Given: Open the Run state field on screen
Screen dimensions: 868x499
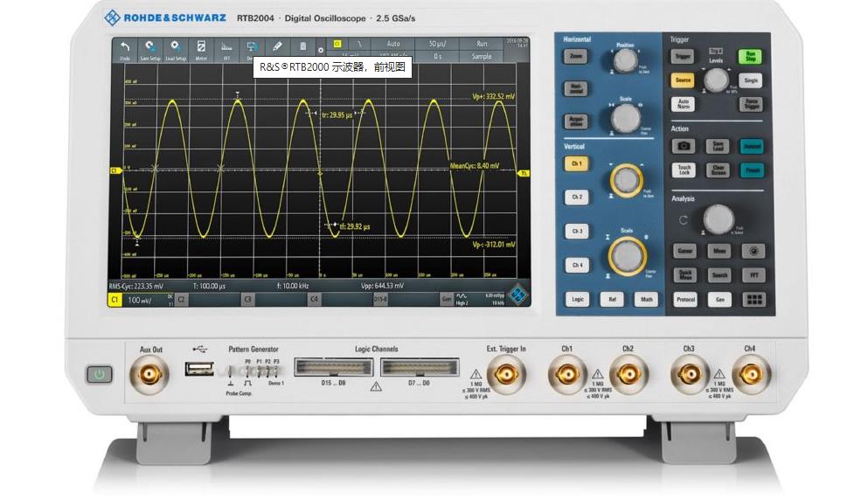Looking at the screenshot, I should [482, 44].
